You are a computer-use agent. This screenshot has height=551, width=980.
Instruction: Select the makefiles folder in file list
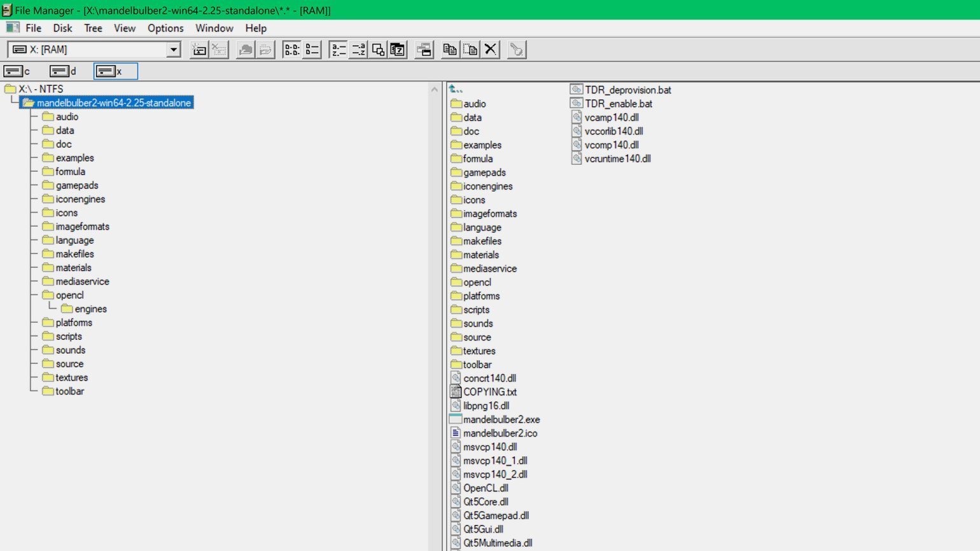tap(475, 241)
